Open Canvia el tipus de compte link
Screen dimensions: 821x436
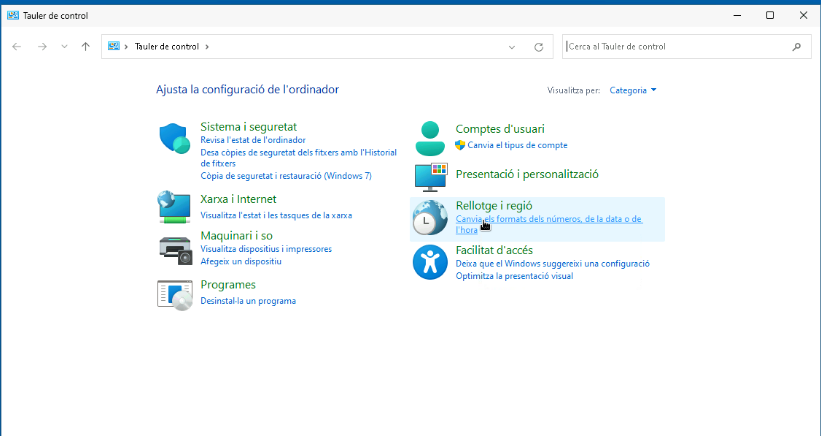click(x=517, y=145)
